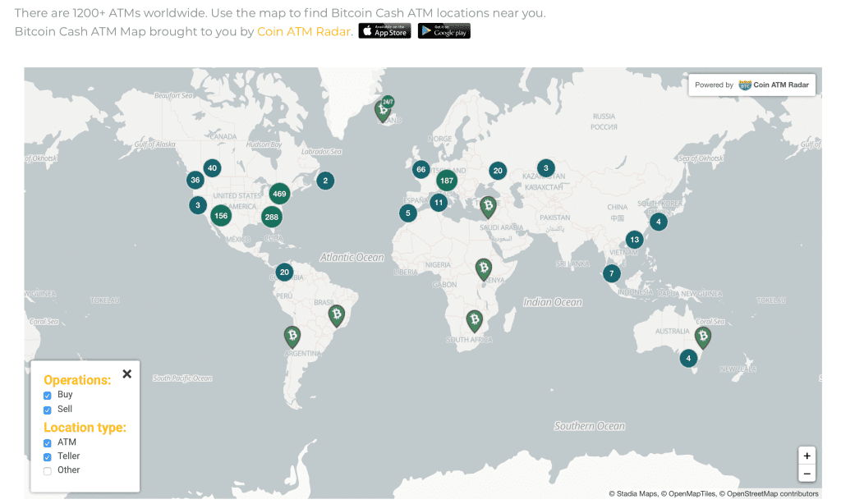Image resolution: width=841 pixels, height=504 pixels.
Task: Select the Bitcoin Cash pin in Brazil
Action: (336, 315)
